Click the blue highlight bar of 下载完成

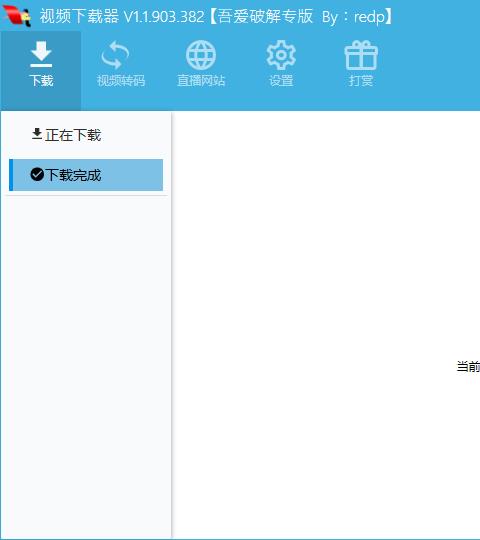11,175
